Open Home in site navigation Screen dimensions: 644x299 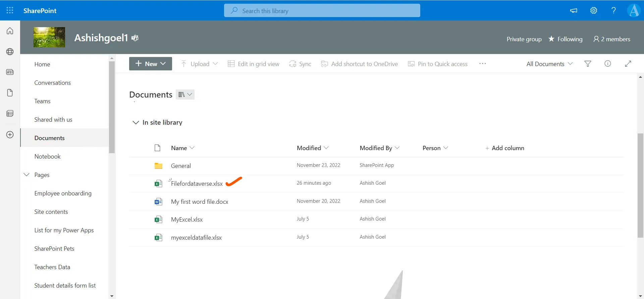pyautogui.click(x=42, y=64)
